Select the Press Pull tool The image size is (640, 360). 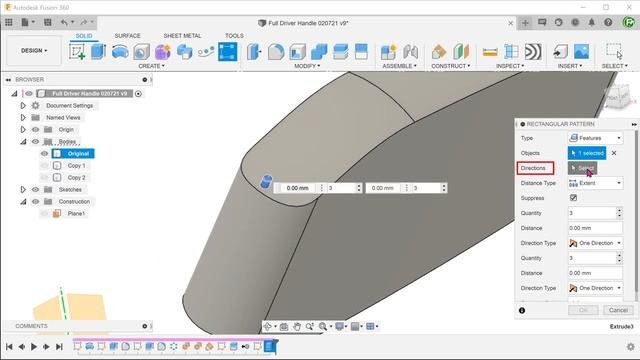254,52
